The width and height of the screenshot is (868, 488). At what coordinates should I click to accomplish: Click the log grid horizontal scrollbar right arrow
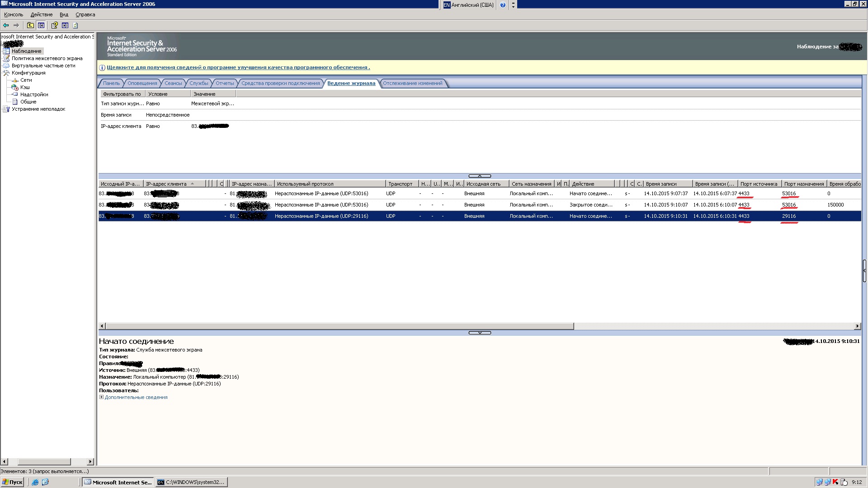[x=857, y=326]
